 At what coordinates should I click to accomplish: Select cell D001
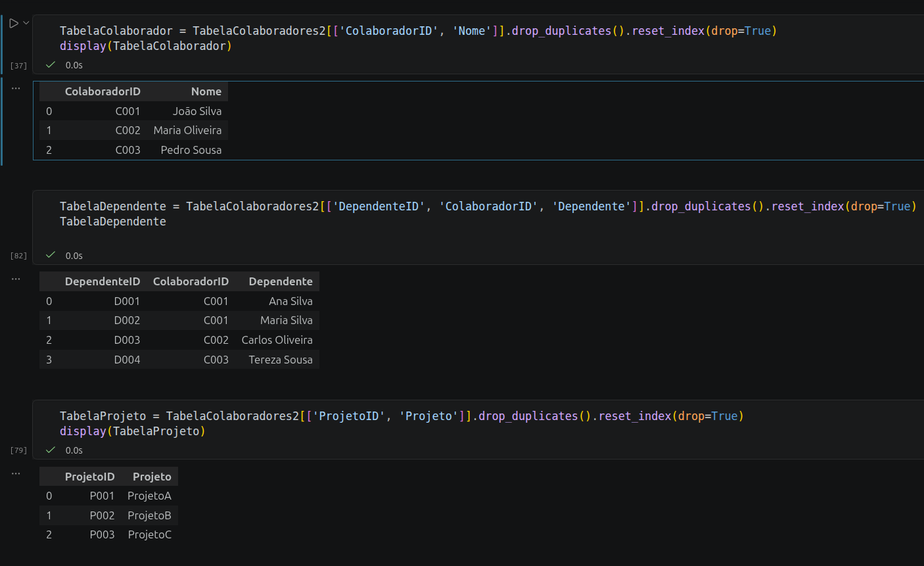127,301
